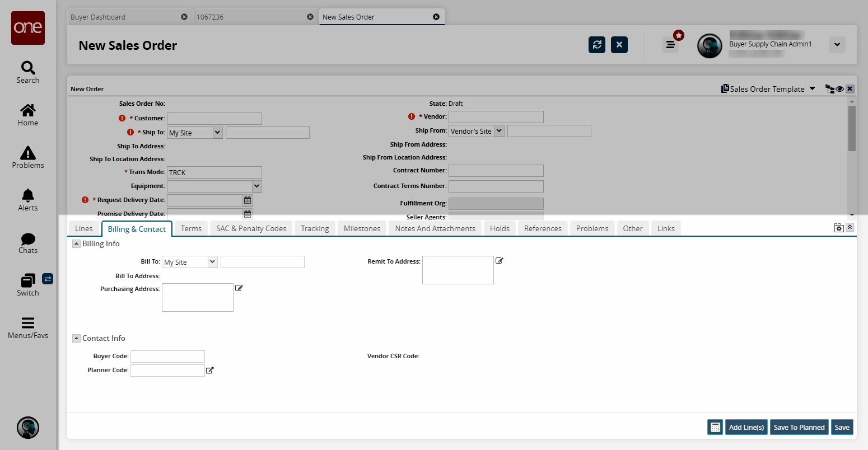Click the Contract Number field
868x450 pixels.
[x=496, y=171]
